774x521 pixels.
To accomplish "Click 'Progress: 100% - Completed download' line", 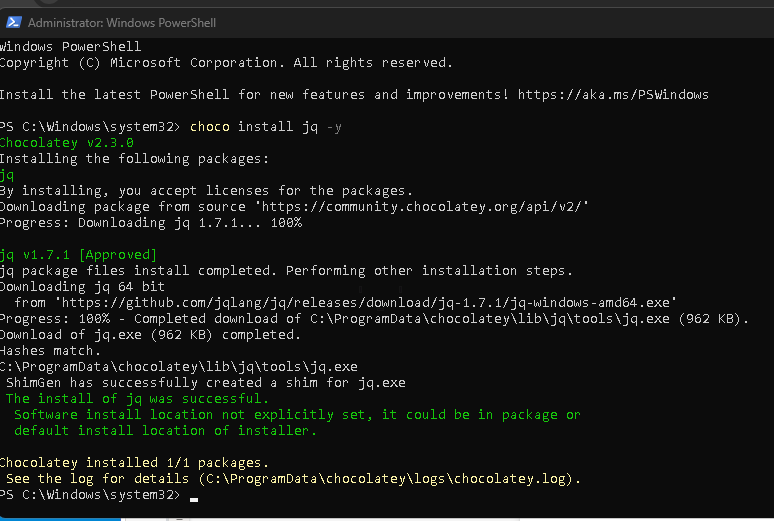I will tap(374, 319).
